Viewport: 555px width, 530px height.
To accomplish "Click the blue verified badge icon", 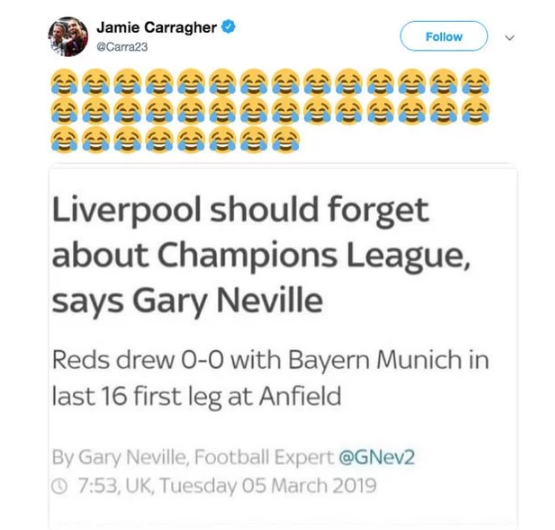I will coord(228,27).
